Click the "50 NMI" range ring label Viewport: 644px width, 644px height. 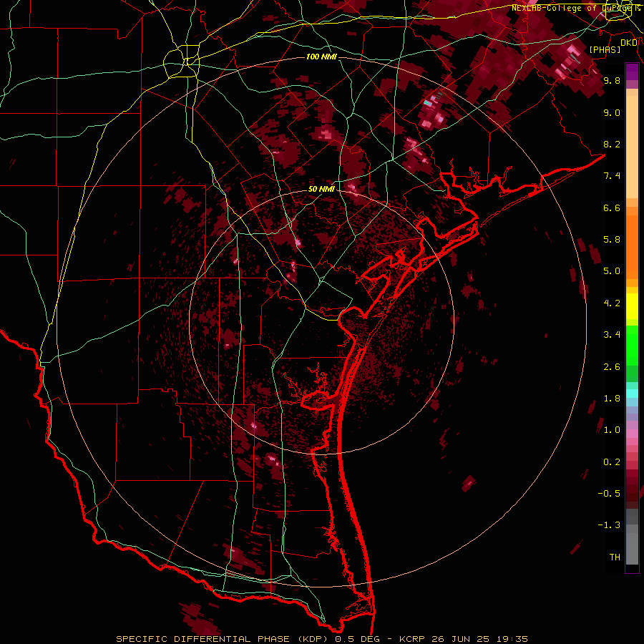[x=321, y=189]
